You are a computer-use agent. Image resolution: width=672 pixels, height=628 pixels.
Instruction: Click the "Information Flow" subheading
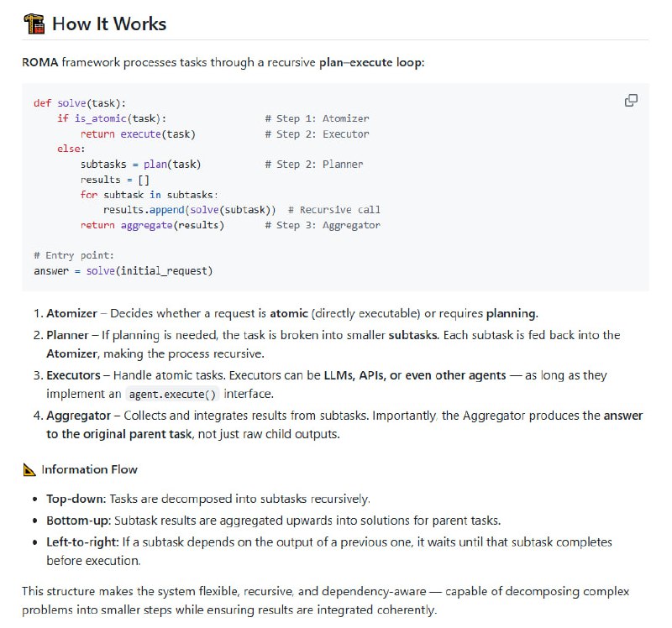point(90,469)
